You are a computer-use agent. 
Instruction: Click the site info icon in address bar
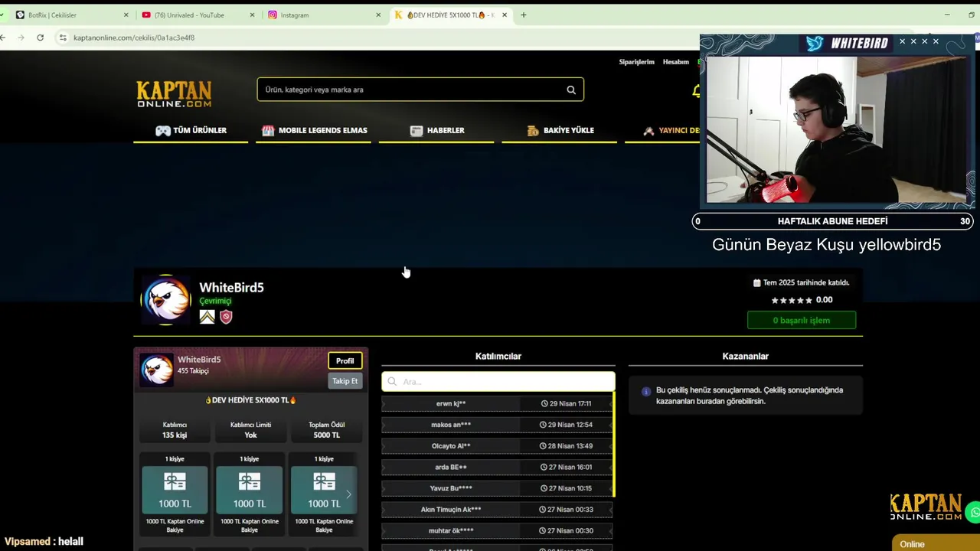point(64,37)
